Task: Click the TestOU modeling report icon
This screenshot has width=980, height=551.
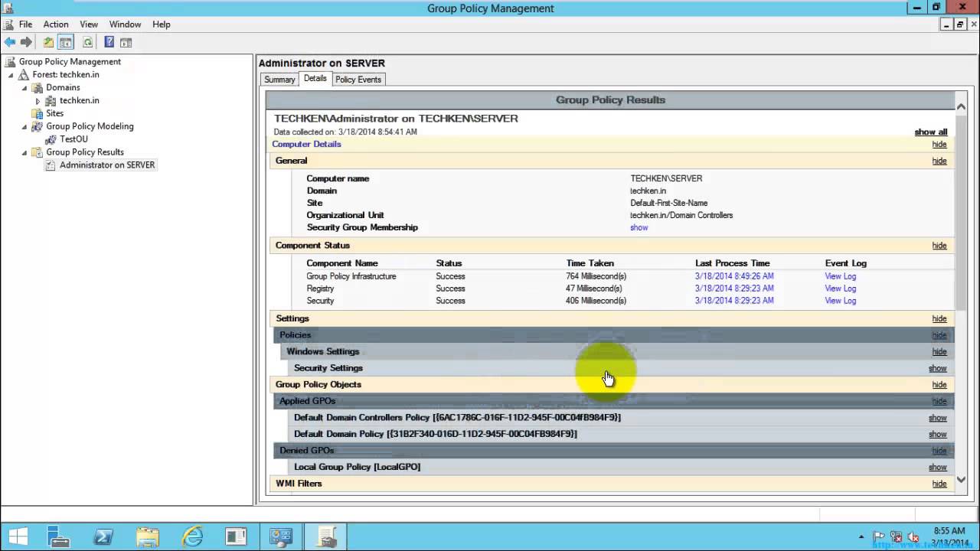Action: click(51, 139)
